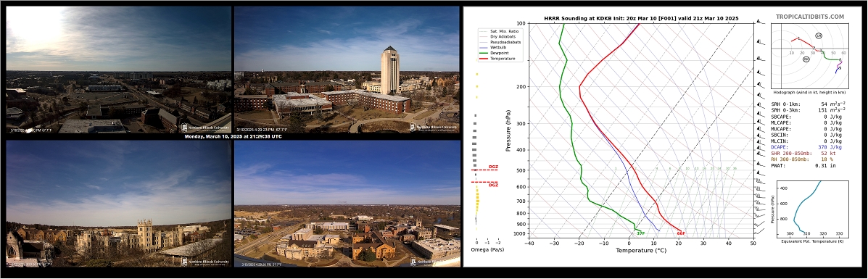Open the castle-style building webcam view
Screen dimensions: 868x279
[118, 204]
